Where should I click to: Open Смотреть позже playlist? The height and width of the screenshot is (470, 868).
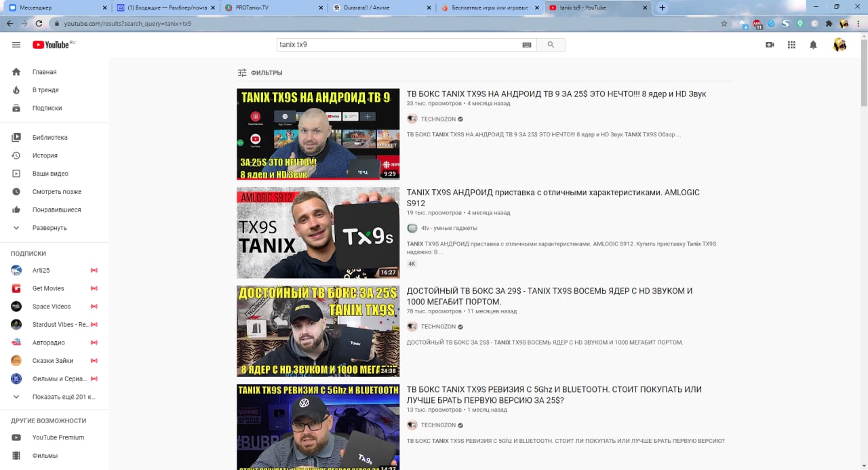click(x=54, y=191)
